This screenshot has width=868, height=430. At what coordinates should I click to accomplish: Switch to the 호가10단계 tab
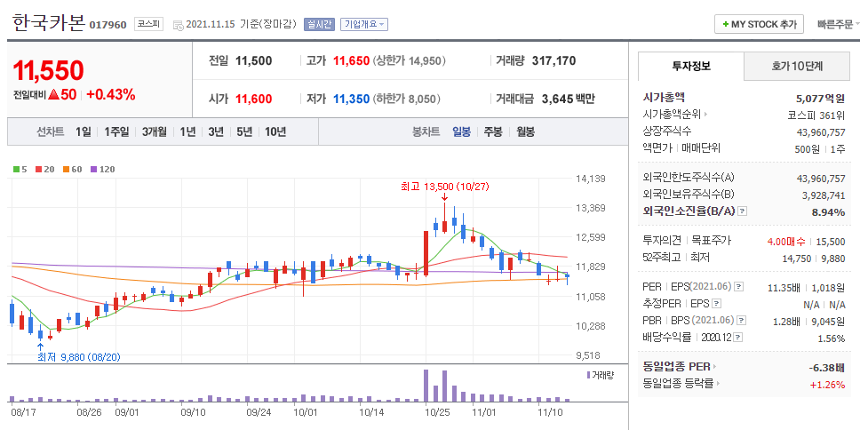click(x=797, y=67)
